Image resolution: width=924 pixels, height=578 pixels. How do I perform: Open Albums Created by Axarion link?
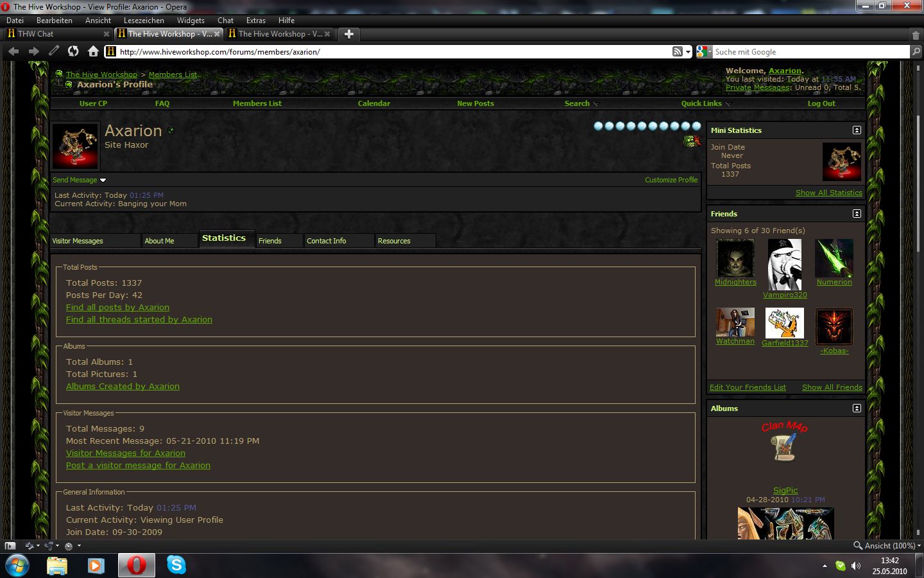coord(123,387)
